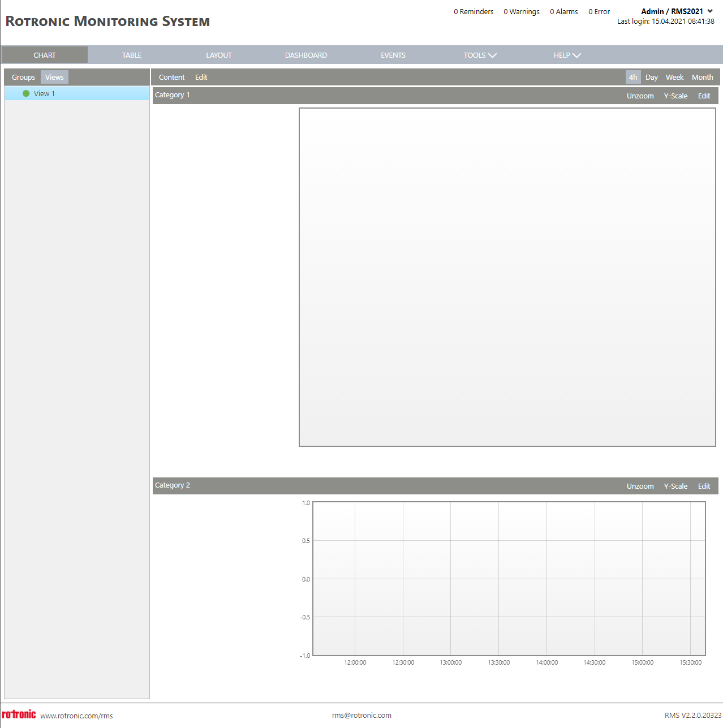Select the Views sidebar tab
This screenshot has width=723, height=728.
54,77
